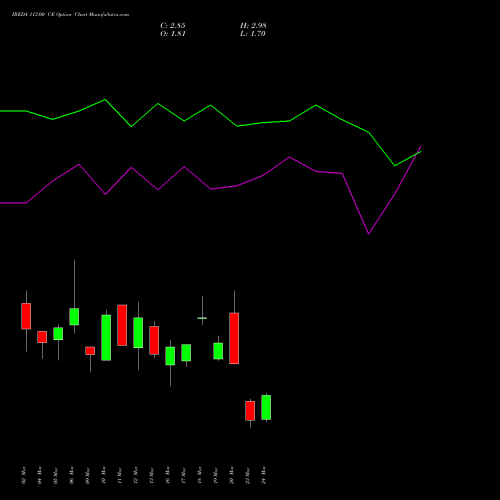Click the last green candlestick for 24 Mar
This screenshot has width=500, height=500.
(x=266, y=407)
